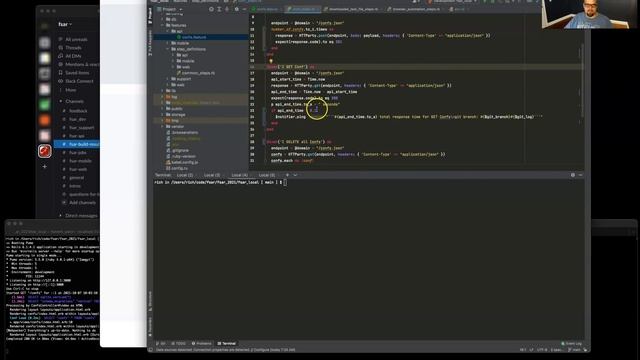640x360 pixels.
Task: Switch to Local (5) terminal tab
Action: [x=267, y=175]
